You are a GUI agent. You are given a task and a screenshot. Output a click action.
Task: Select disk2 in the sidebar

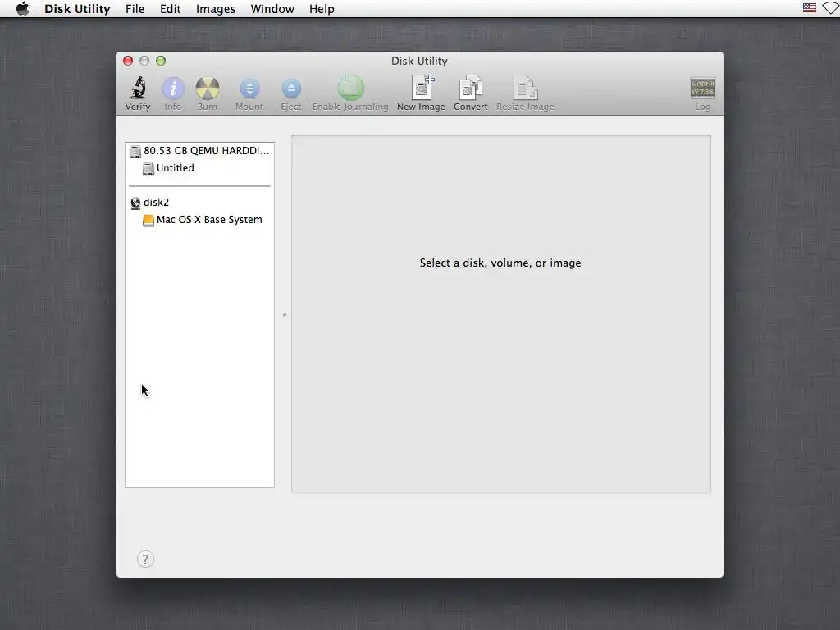click(x=200, y=202)
